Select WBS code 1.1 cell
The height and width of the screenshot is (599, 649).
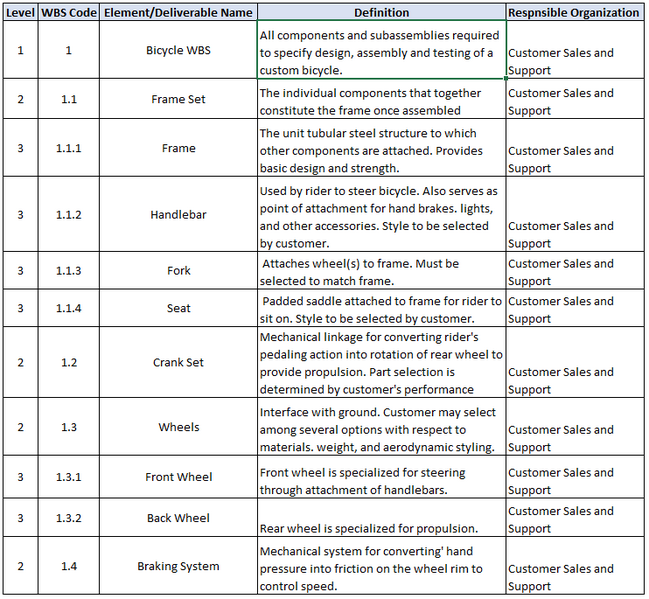tap(69, 99)
